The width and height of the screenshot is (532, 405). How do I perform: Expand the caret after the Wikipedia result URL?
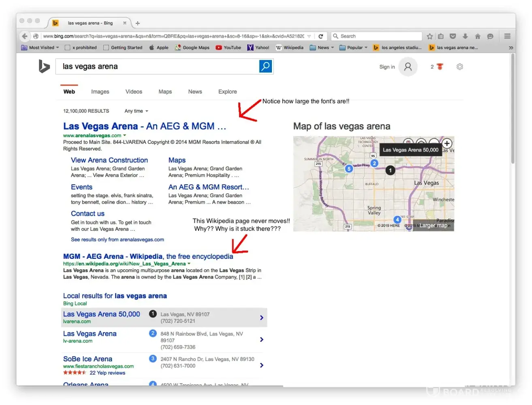click(189, 264)
